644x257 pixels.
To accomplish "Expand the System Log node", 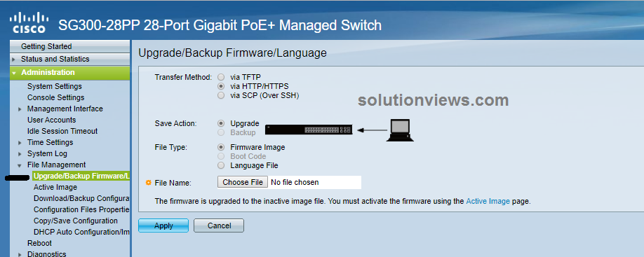I will click(x=20, y=154).
